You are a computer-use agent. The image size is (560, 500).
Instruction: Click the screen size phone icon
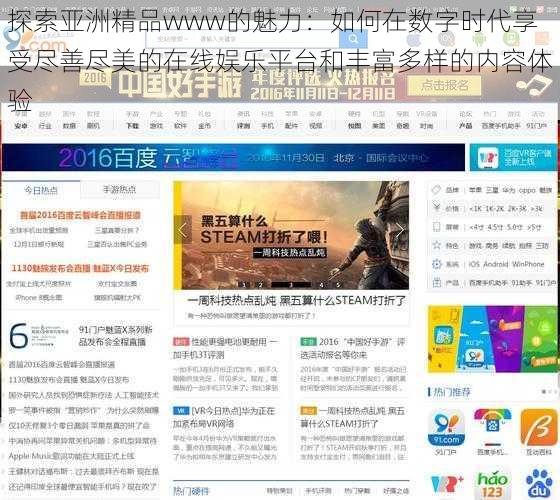tap(436, 227)
